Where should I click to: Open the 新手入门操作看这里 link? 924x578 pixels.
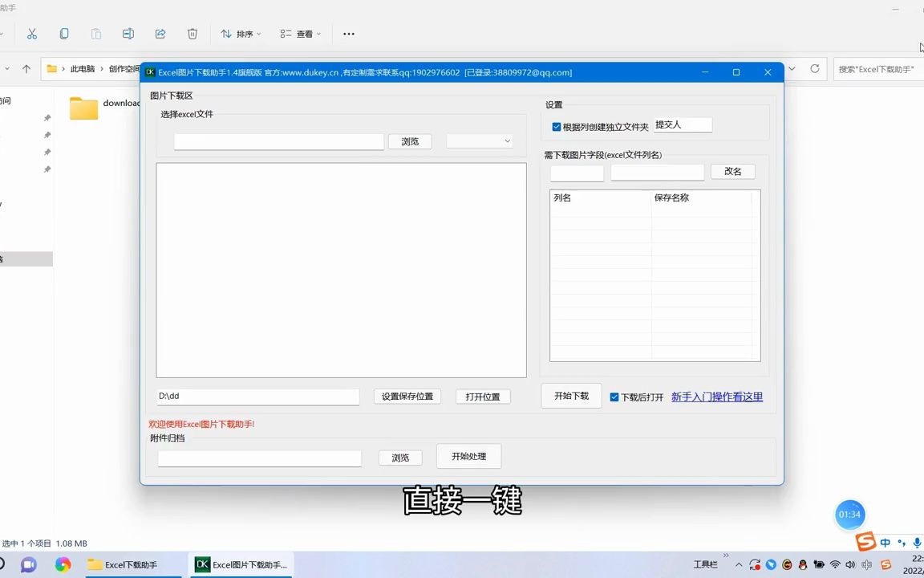716,397
